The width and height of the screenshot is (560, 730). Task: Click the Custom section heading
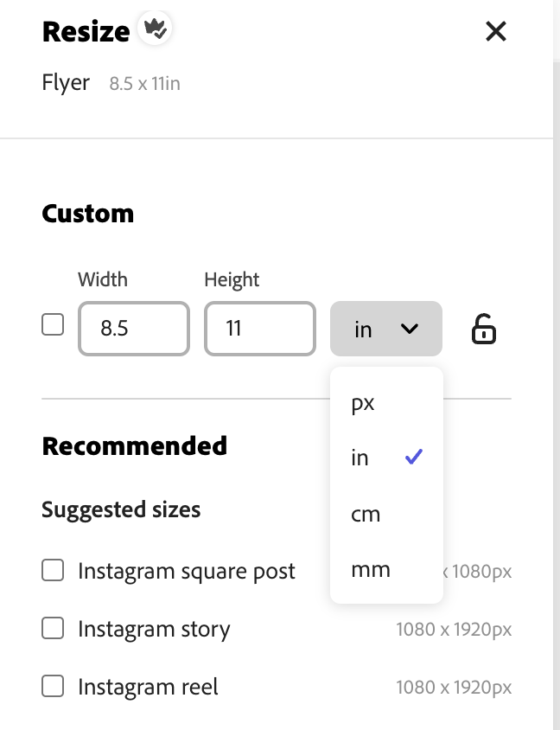(x=87, y=213)
